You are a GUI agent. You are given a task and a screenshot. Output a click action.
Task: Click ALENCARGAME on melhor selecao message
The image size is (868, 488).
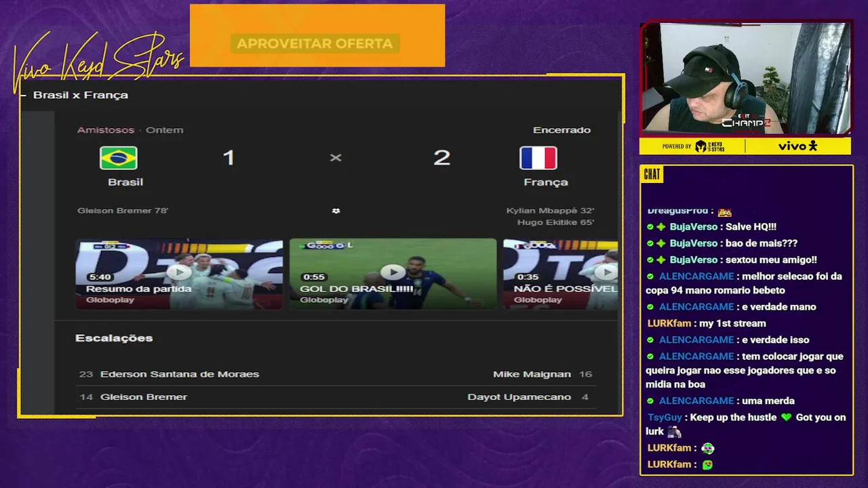[x=696, y=277]
